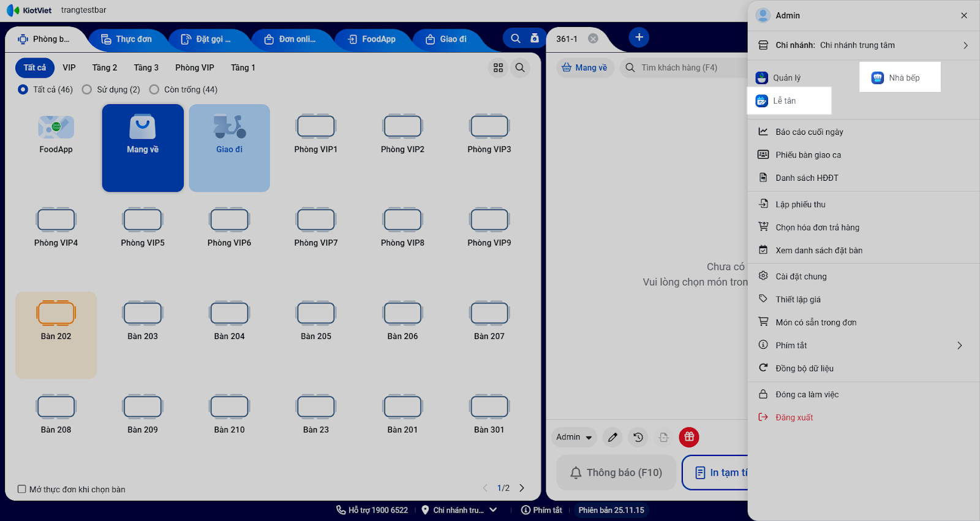Viewport: 980px width, 521px height.
Task: Open Cài đặt chung settings
Action: 864,276
